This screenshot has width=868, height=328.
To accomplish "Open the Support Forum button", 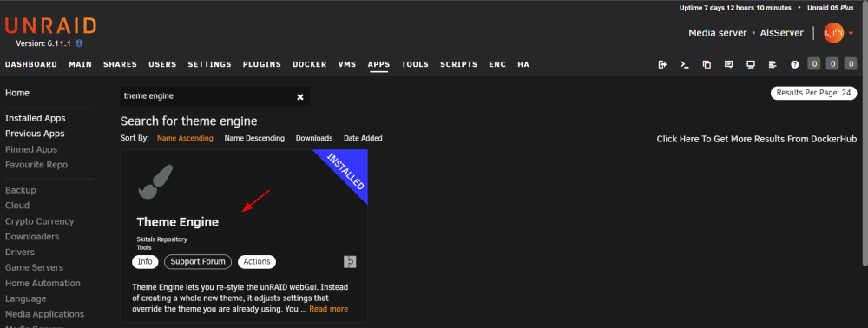I will [x=198, y=262].
